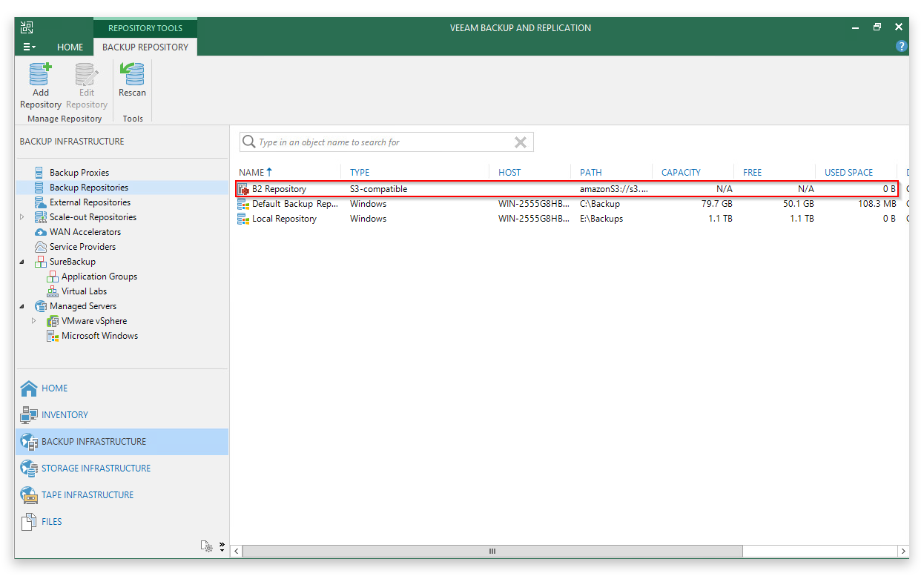Click the horizontal scrollbar thumb
The image size is (924, 576).
coord(492,552)
